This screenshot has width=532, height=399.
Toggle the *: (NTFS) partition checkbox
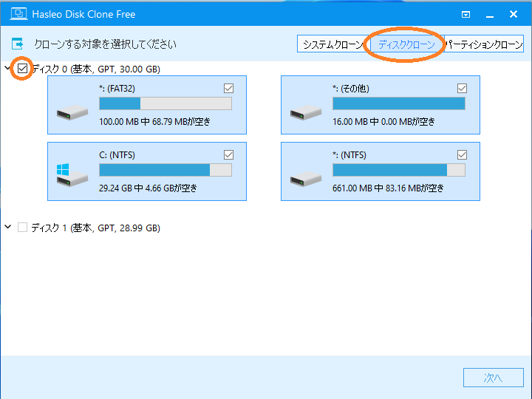pyautogui.click(x=462, y=154)
